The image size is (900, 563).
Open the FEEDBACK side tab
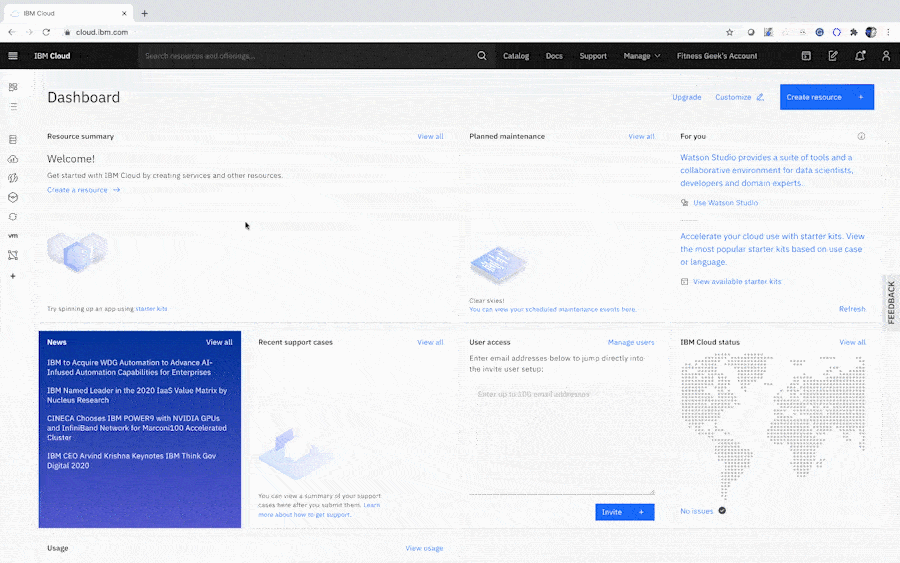(x=891, y=302)
